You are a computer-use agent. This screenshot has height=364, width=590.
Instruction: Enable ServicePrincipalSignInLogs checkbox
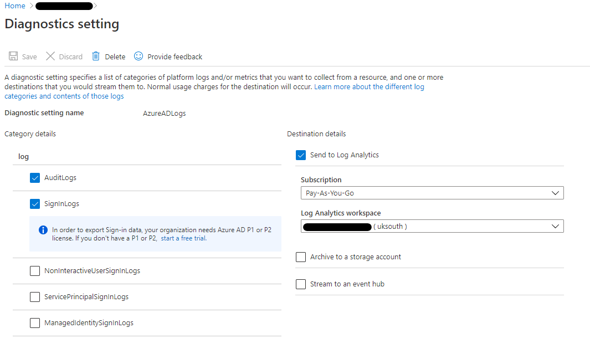point(34,296)
